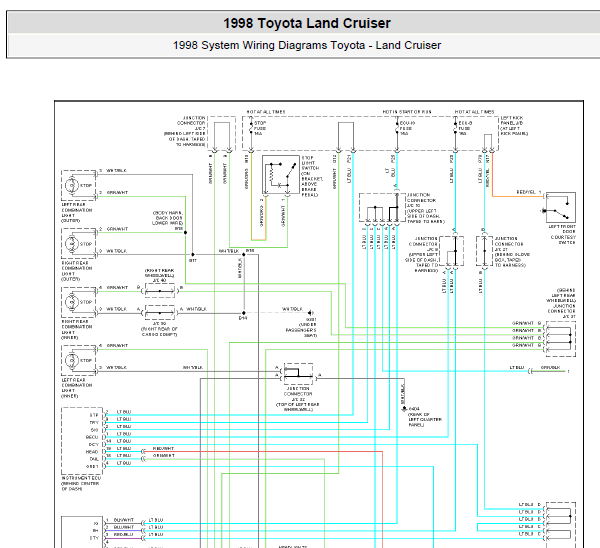
Task: Select the '1998 System Wiring Diagrams Toyota - Land Cruiser' subtitle
Action: [307, 46]
